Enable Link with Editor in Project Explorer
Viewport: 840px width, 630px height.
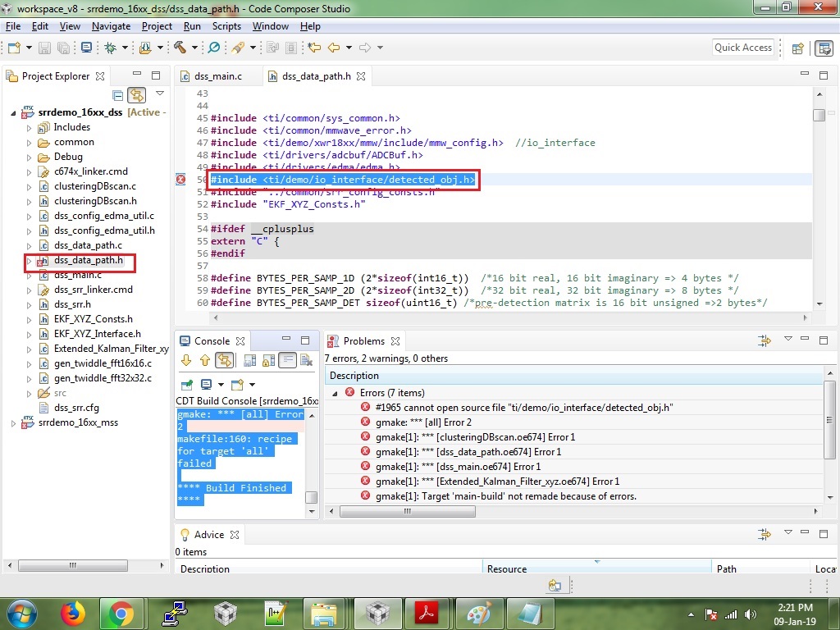pos(136,95)
